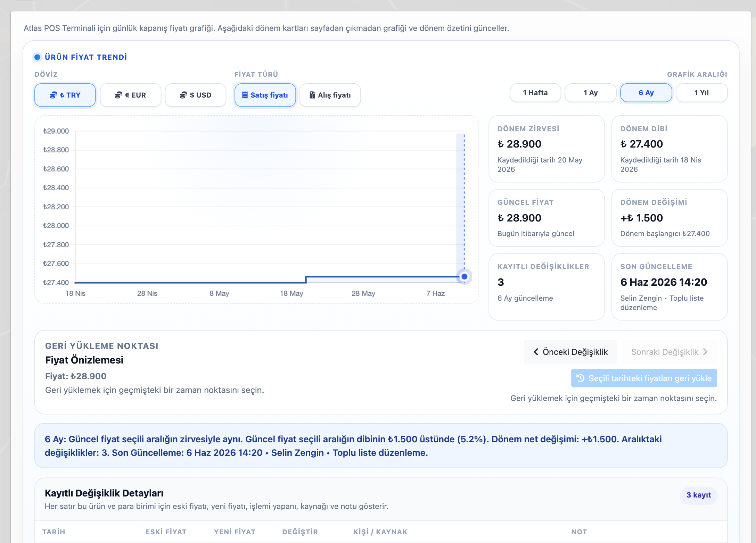Select the EUR currency option
Viewport: 756px width, 543px height.
(130, 95)
